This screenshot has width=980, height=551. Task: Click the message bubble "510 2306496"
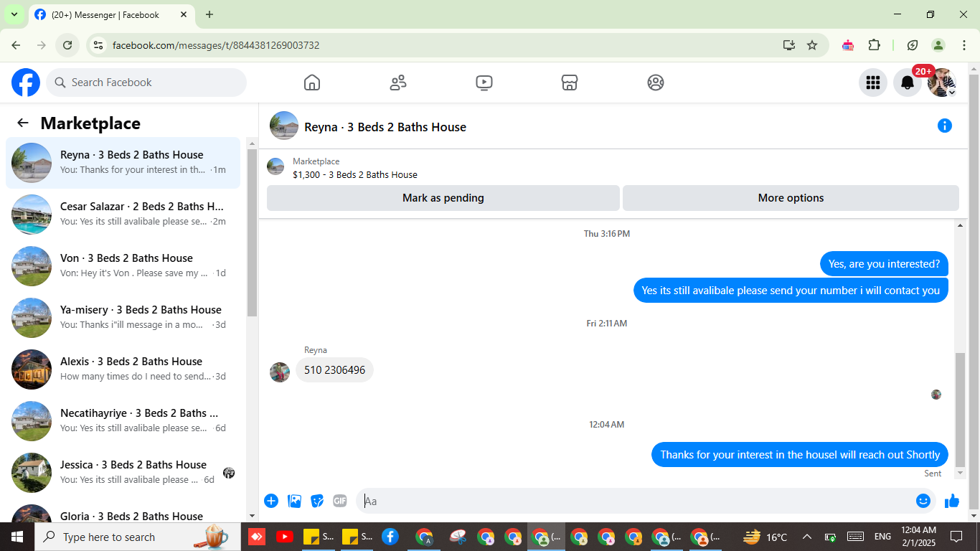click(334, 370)
